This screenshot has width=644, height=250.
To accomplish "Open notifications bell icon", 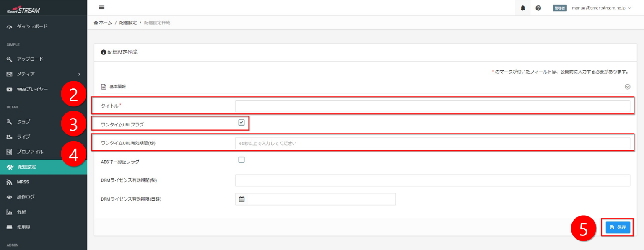I will [x=523, y=8].
